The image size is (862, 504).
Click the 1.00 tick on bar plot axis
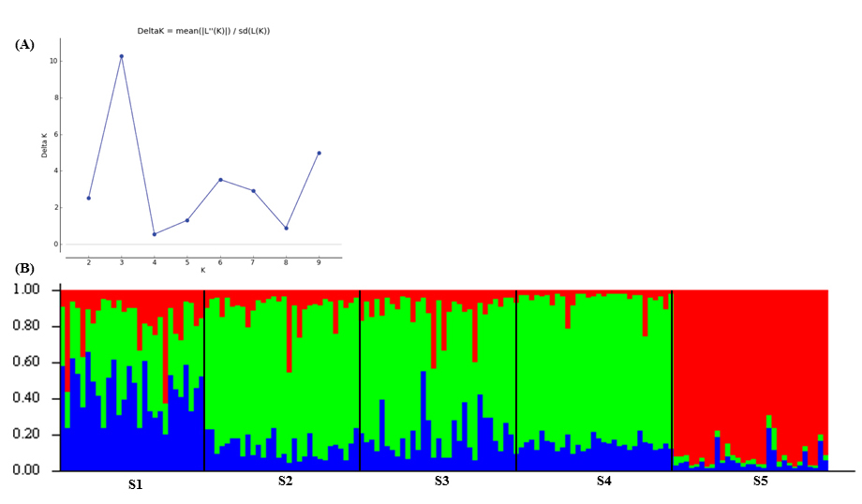(x=34, y=290)
